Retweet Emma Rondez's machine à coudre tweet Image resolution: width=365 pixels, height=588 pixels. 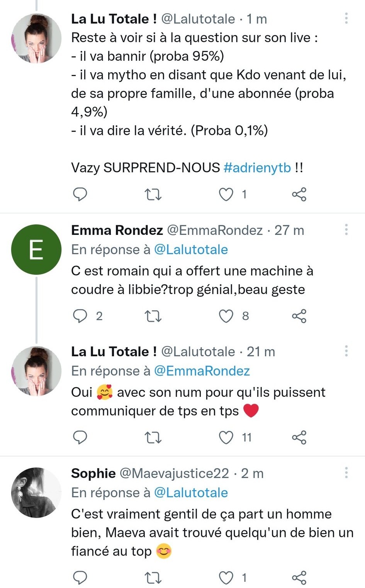click(x=153, y=316)
